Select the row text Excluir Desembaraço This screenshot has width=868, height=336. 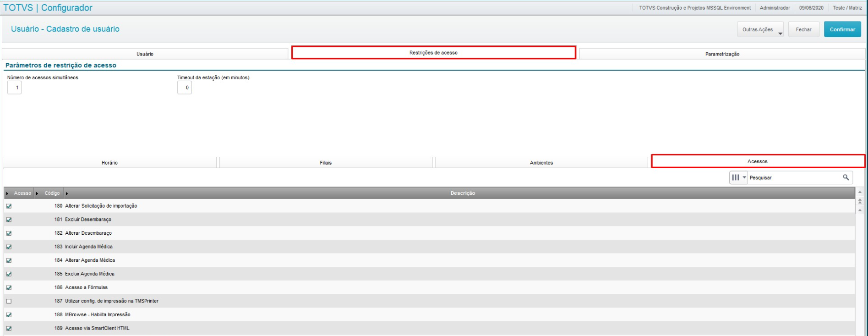click(88, 220)
